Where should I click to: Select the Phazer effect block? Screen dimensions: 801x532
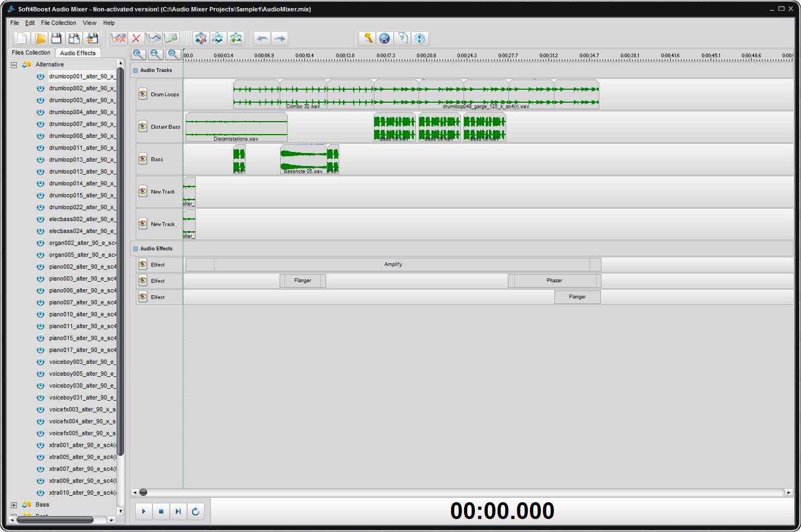(x=554, y=281)
